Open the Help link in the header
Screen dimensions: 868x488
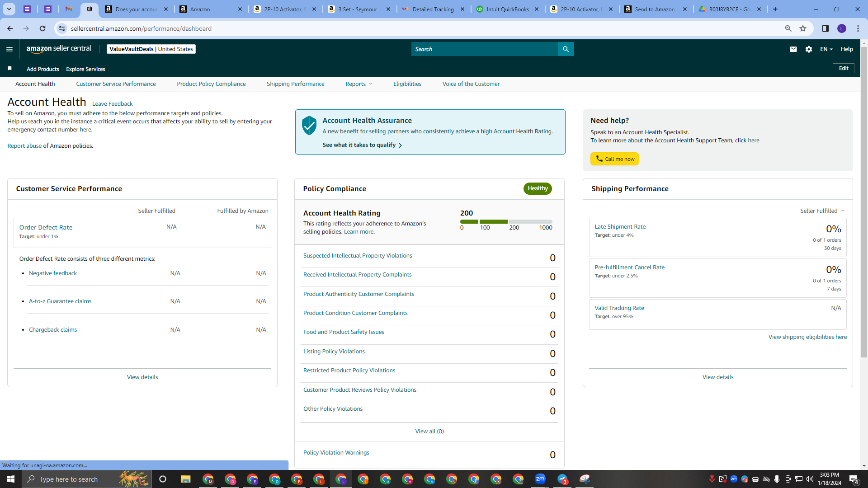point(847,49)
